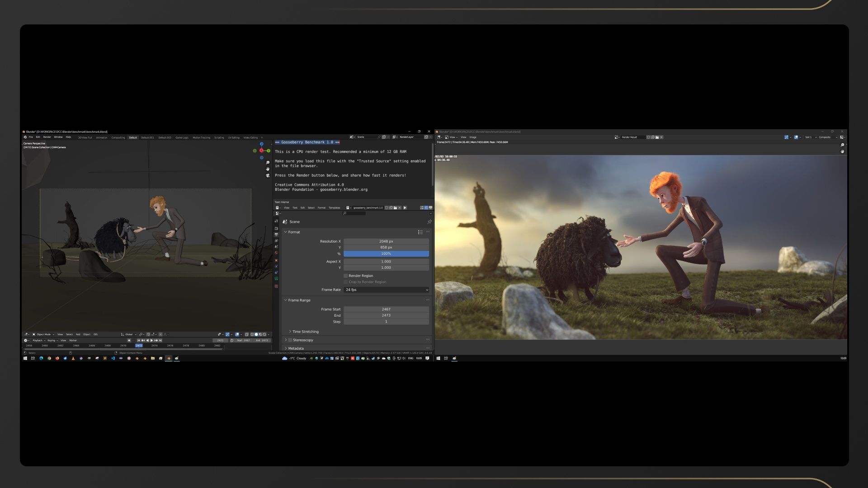Open the World properties tab icon
Viewport: 868px width, 488px height.
pos(276,253)
